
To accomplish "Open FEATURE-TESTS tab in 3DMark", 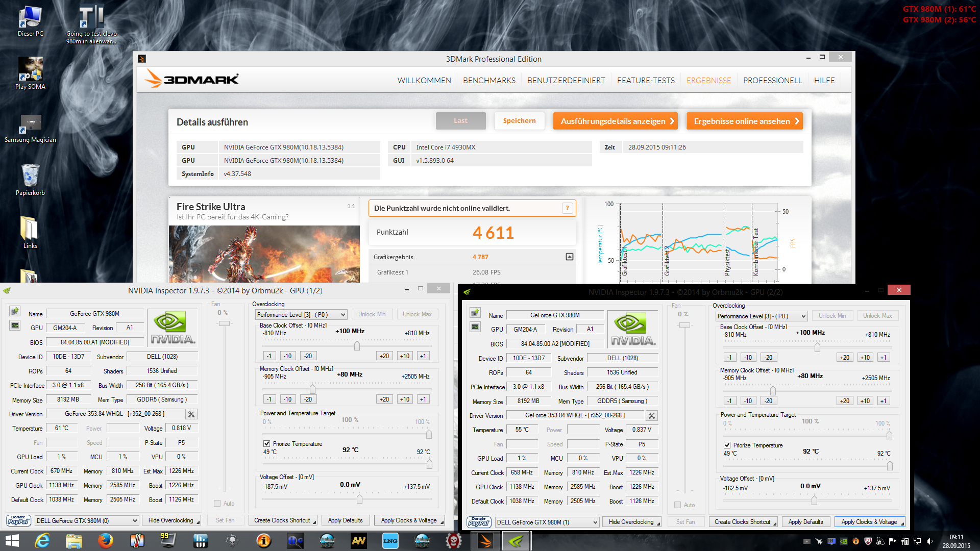I will [x=646, y=81].
